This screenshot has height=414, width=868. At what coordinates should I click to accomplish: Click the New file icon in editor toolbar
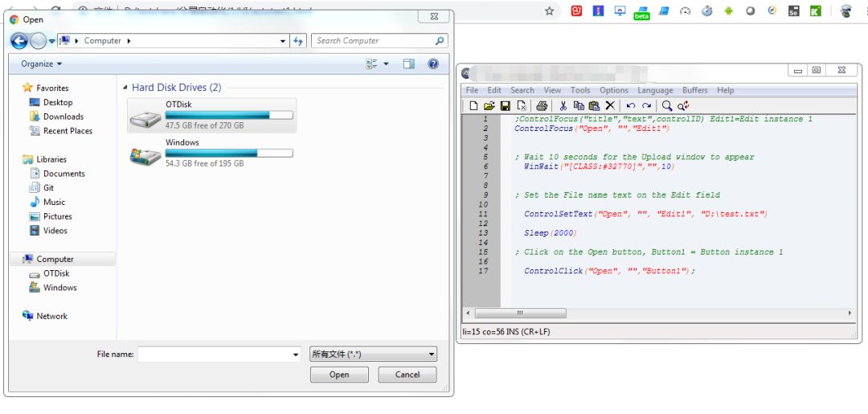473,106
